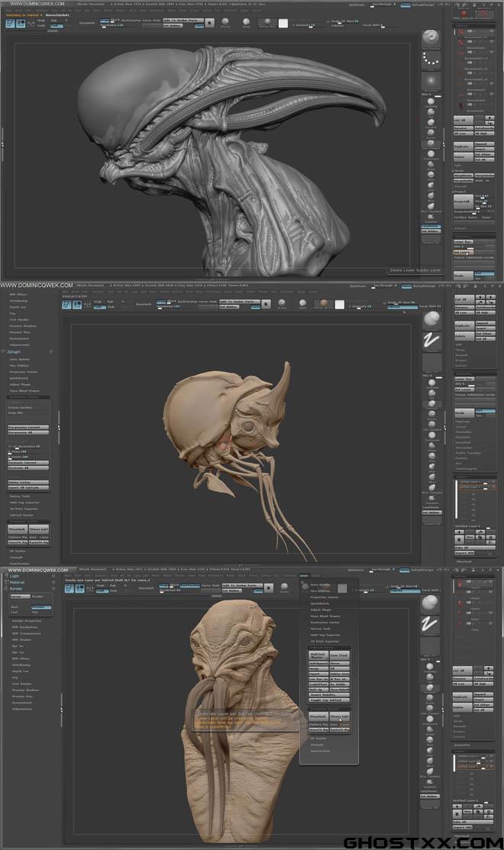
Task: Click the ProjectAll button in alien-beak window
Action: click(462, 201)
